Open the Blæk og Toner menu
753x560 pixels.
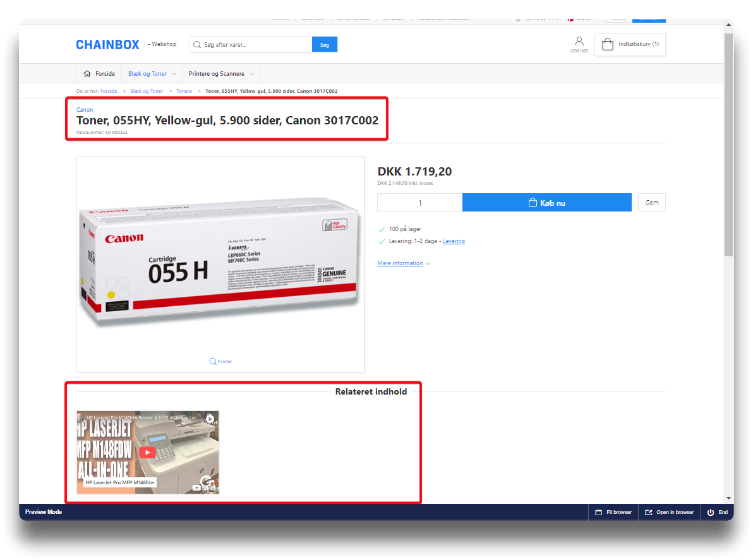click(x=147, y=73)
